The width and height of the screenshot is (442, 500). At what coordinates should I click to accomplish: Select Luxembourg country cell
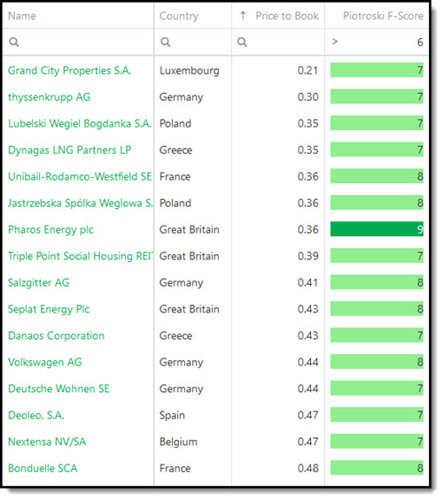[x=189, y=71]
